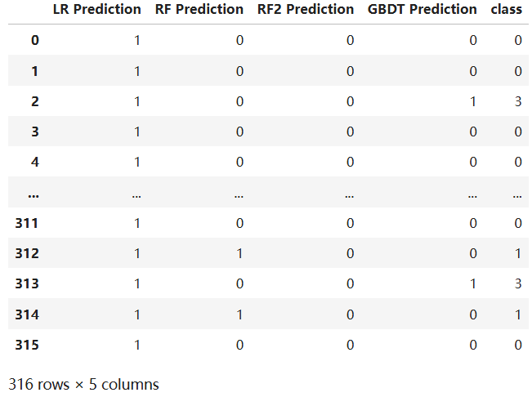Click the RF2 Prediction column header
532x397 pixels.
click(x=306, y=10)
